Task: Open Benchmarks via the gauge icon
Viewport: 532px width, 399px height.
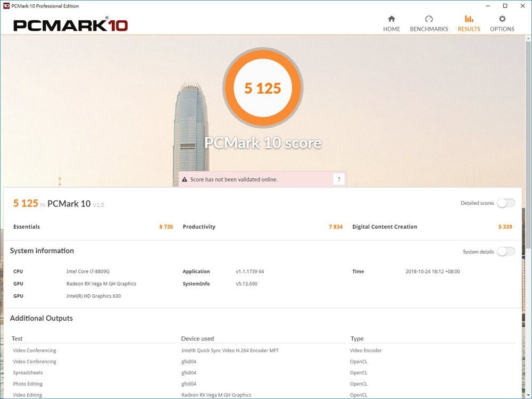Action: [x=429, y=19]
